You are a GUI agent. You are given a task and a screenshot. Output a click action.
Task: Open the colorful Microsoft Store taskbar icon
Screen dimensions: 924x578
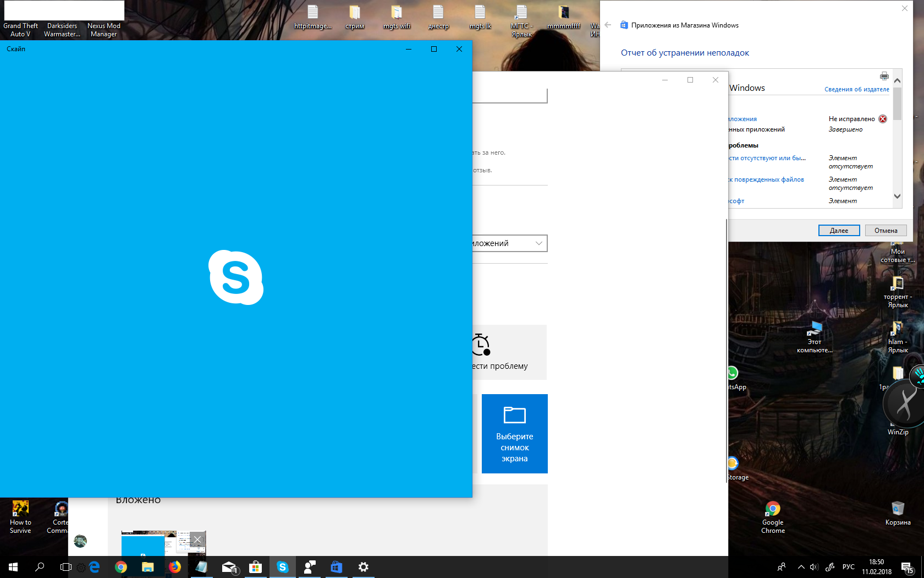255,567
